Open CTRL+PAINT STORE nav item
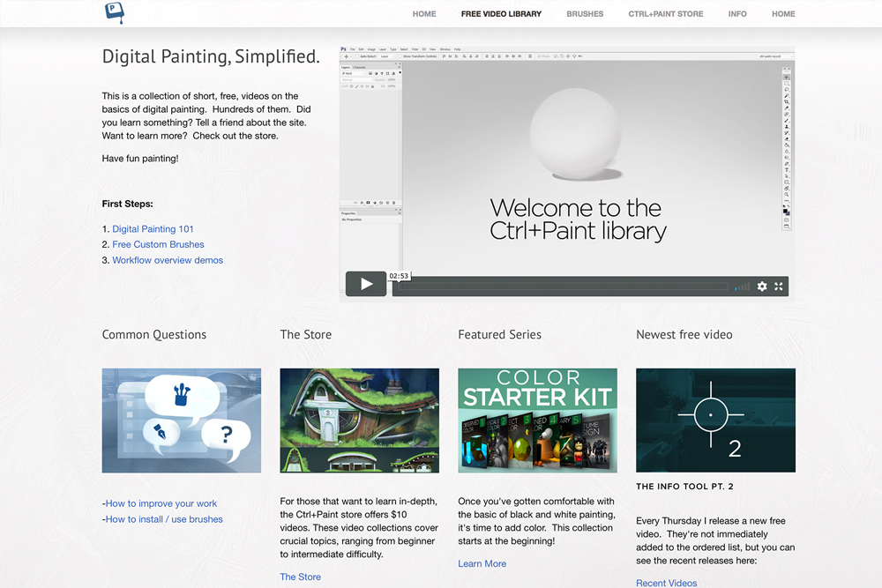 point(665,14)
